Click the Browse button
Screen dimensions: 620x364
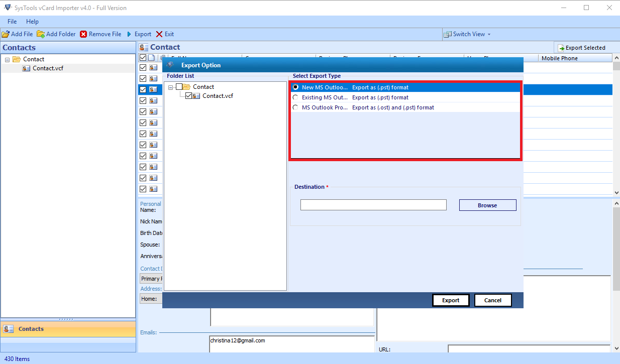(487, 205)
